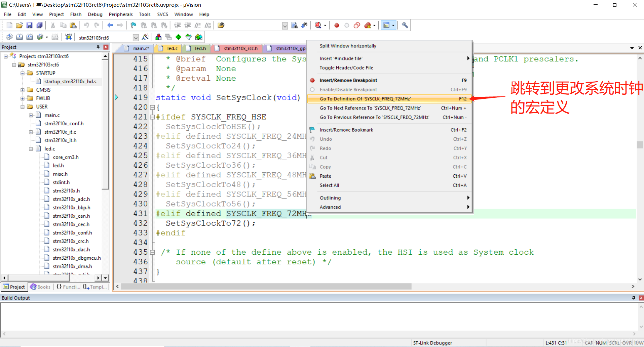Open the Configuration wrench icon
This screenshot has width=644, height=347.
click(405, 25)
